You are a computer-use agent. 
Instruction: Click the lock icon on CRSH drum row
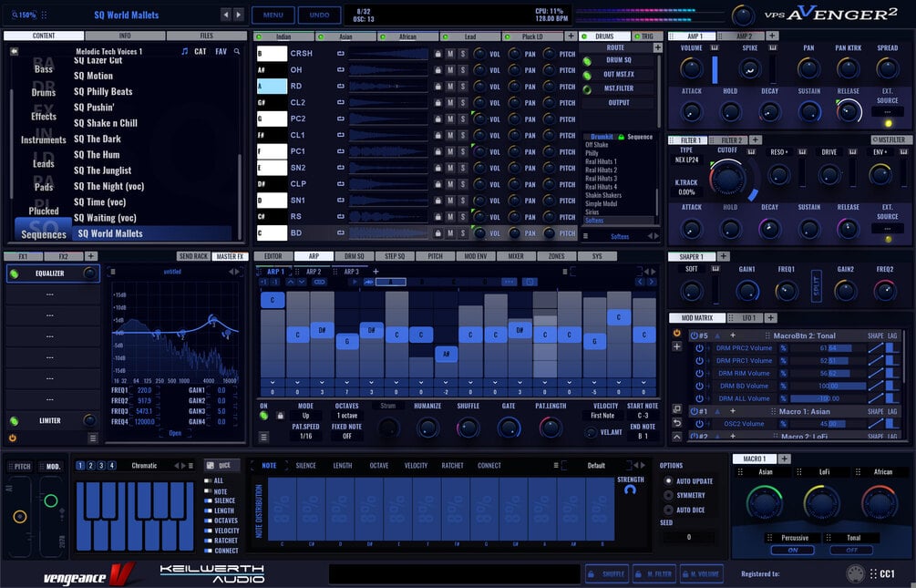[x=437, y=54]
